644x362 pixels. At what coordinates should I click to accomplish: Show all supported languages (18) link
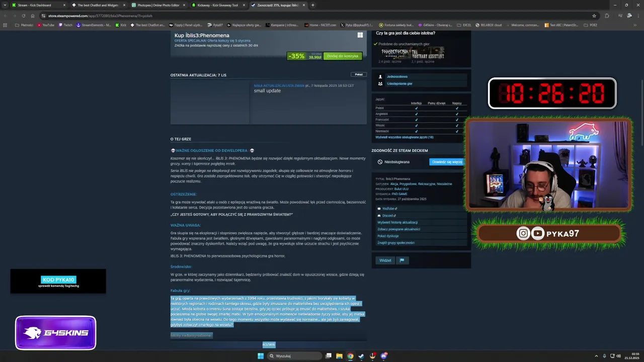(404, 137)
